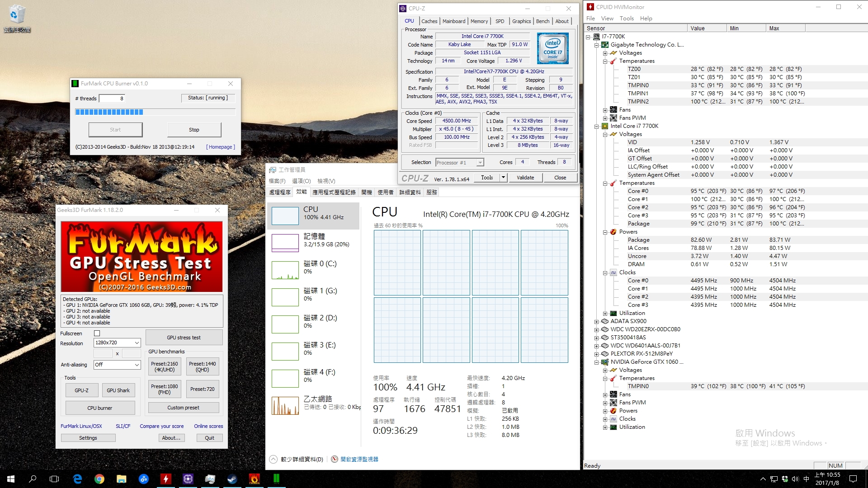Viewport: 868px width, 488px height.
Task: Open the CPU-Z Graphics tab
Action: [x=521, y=21]
